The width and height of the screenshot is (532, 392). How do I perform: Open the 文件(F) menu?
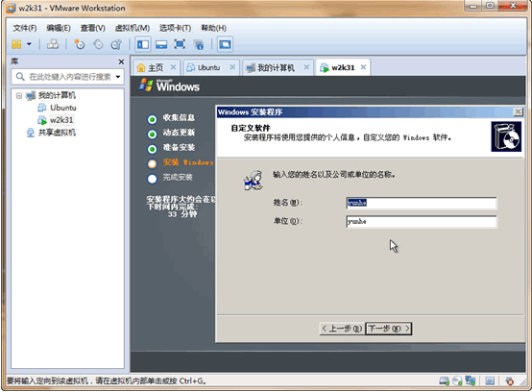tap(25, 28)
